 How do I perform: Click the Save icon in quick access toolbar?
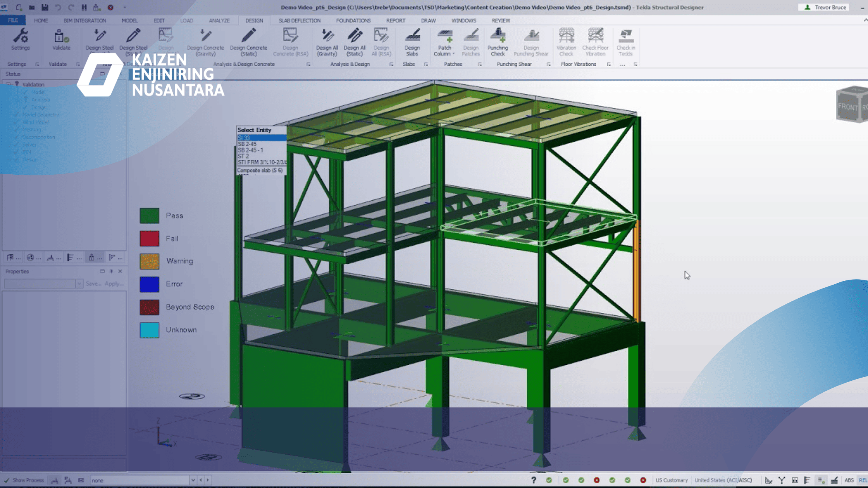pyautogui.click(x=45, y=7)
